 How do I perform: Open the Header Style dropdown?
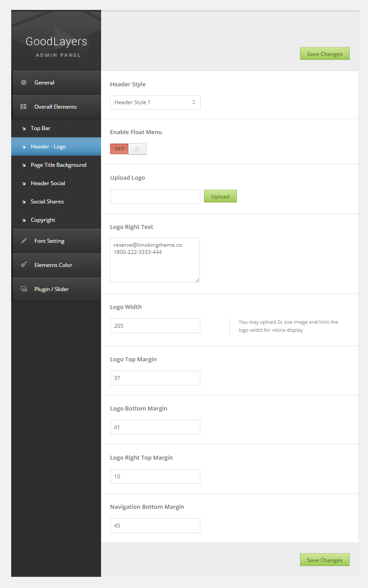pos(155,102)
